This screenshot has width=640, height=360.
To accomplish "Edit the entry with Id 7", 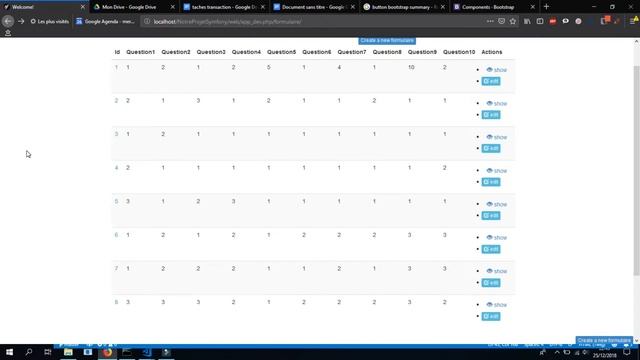I will (491, 283).
